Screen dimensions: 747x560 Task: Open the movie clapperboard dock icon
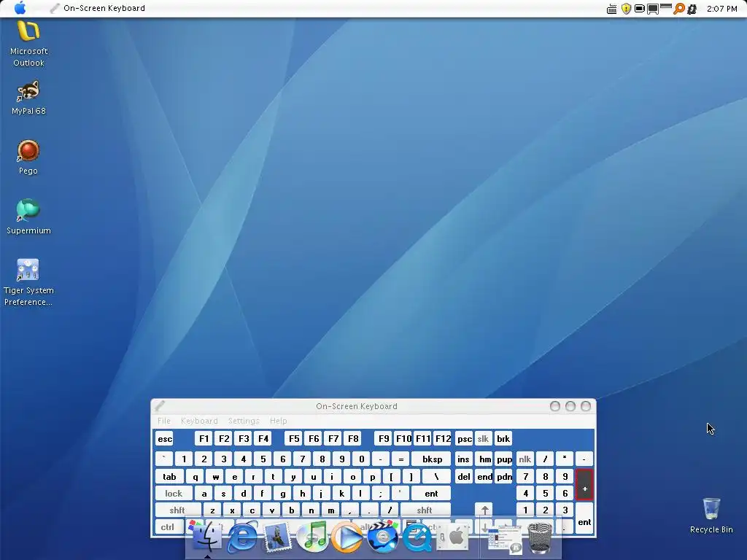tap(382, 537)
